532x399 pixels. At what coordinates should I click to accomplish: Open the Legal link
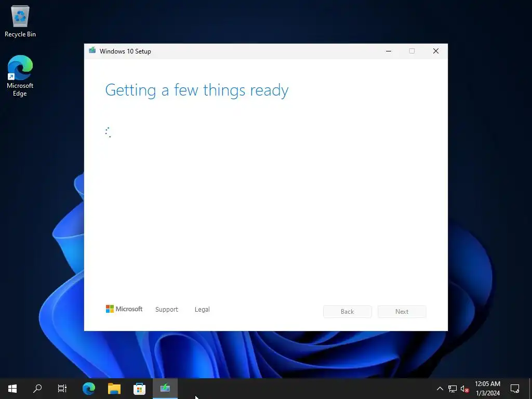pos(202,310)
